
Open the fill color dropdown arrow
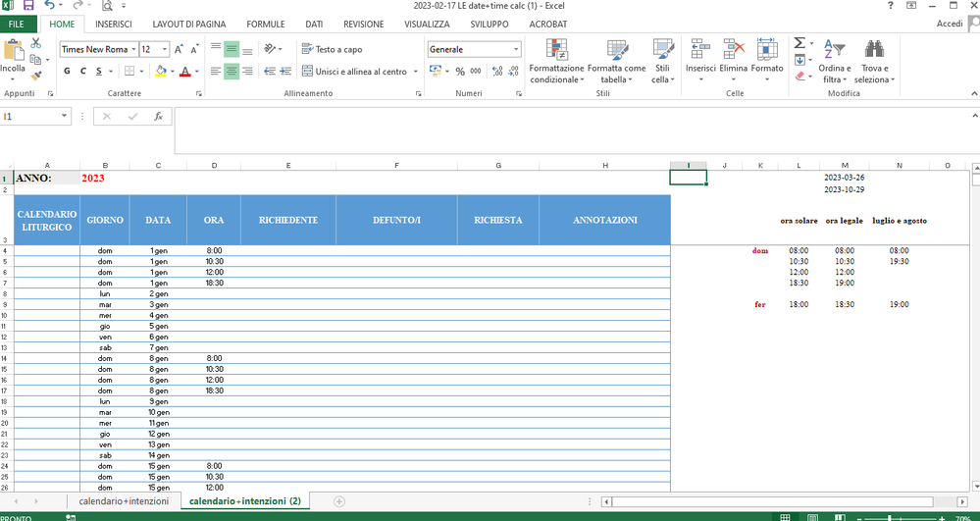tap(172, 72)
